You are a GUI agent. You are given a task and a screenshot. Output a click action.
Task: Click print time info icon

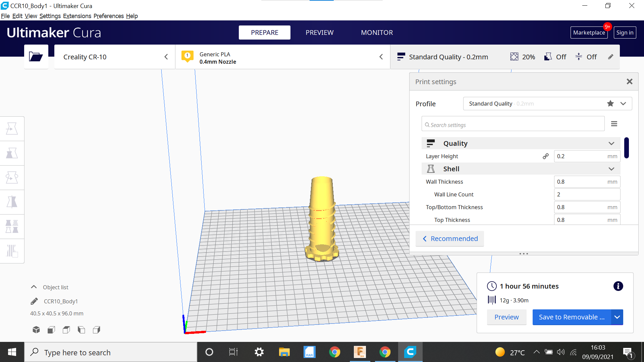[x=618, y=286]
